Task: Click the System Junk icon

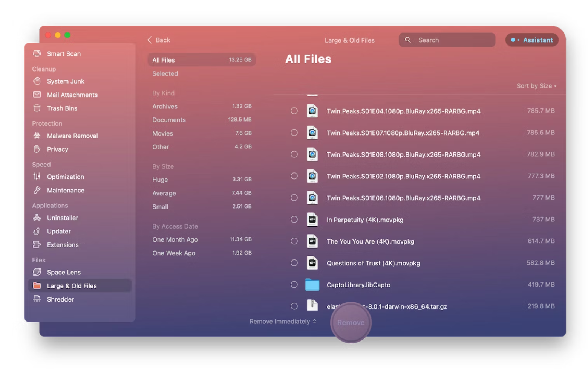Action: (x=37, y=81)
